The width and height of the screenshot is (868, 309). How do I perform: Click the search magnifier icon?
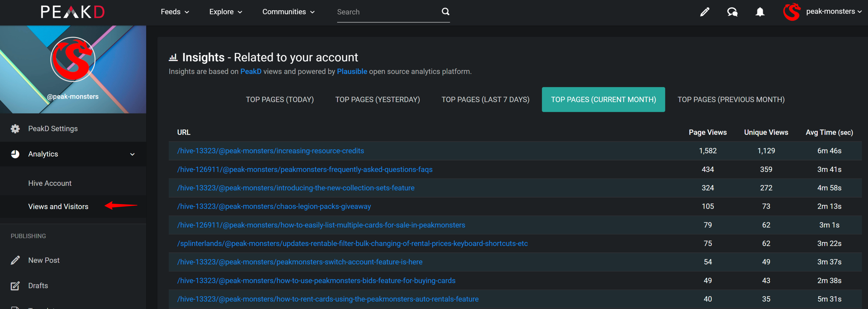[445, 12]
